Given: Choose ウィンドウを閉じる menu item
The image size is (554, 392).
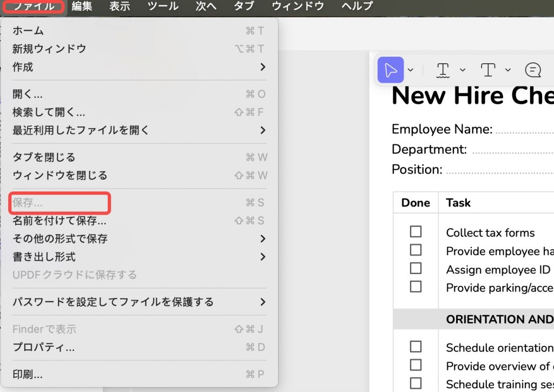Looking at the screenshot, I should point(139,175).
